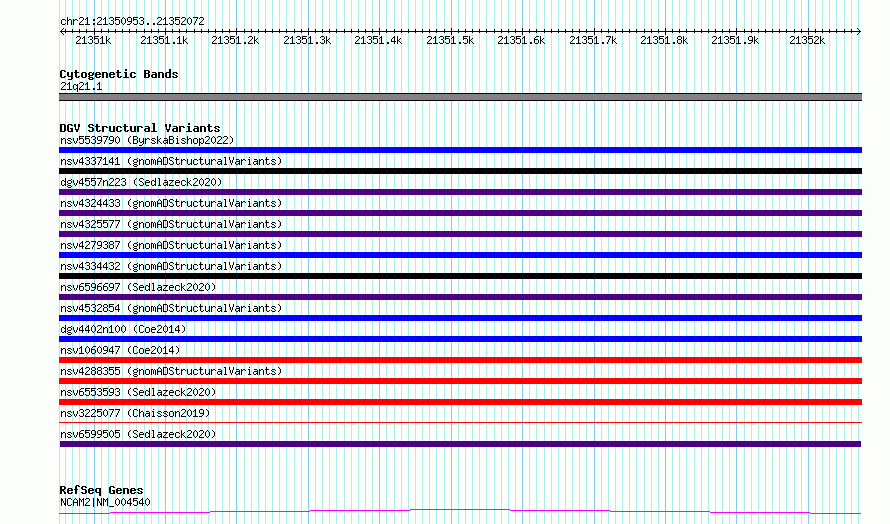Open the nsv1060947 (Coe2014) entry

coord(120,350)
